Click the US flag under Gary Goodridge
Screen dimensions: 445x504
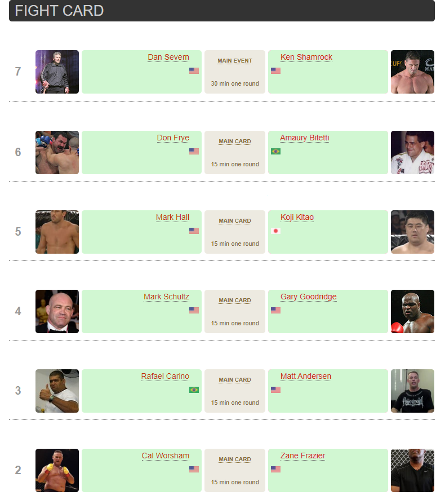[x=275, y=310]
